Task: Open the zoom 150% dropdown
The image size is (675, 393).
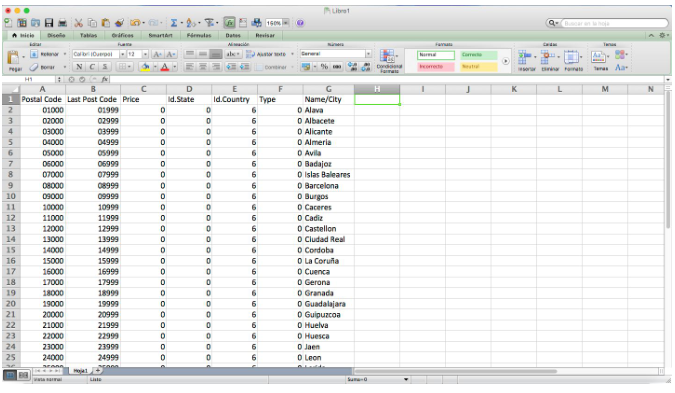Action: [286, 23]
